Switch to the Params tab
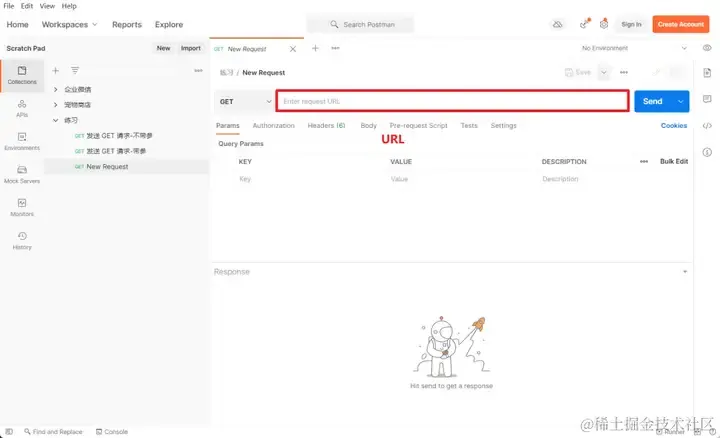The image size is (720, 438). (x=228, y=125)
